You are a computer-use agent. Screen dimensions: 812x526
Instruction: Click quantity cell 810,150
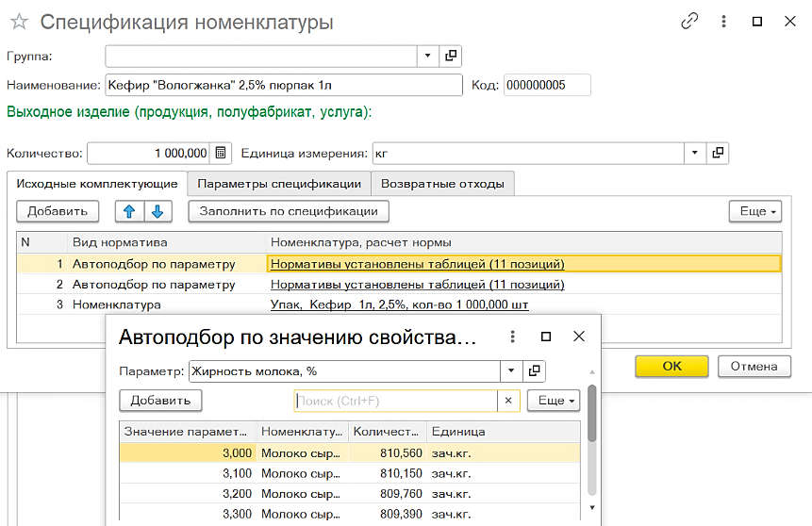tap(388, 473)
